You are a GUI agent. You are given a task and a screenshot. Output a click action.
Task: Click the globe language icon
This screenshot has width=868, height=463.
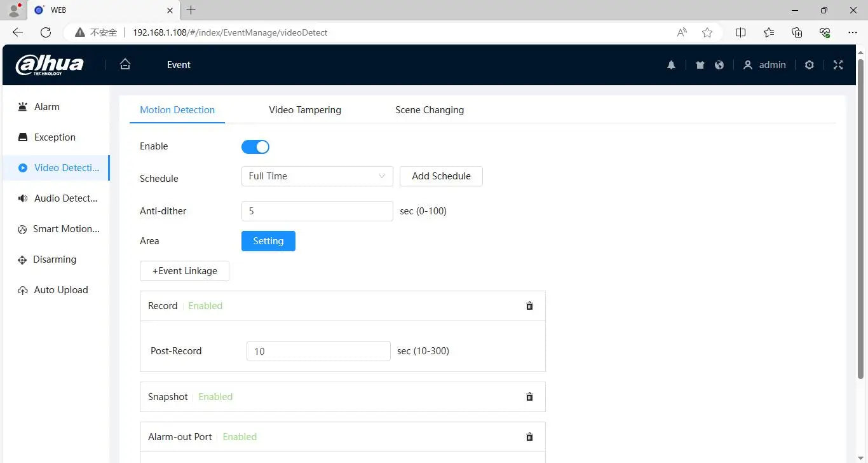coord(719,65)
